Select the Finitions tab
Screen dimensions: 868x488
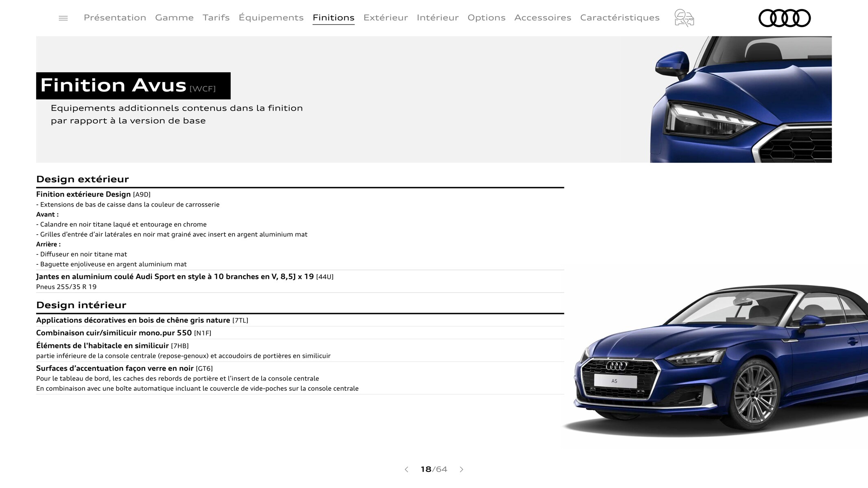tap(333, 17)
